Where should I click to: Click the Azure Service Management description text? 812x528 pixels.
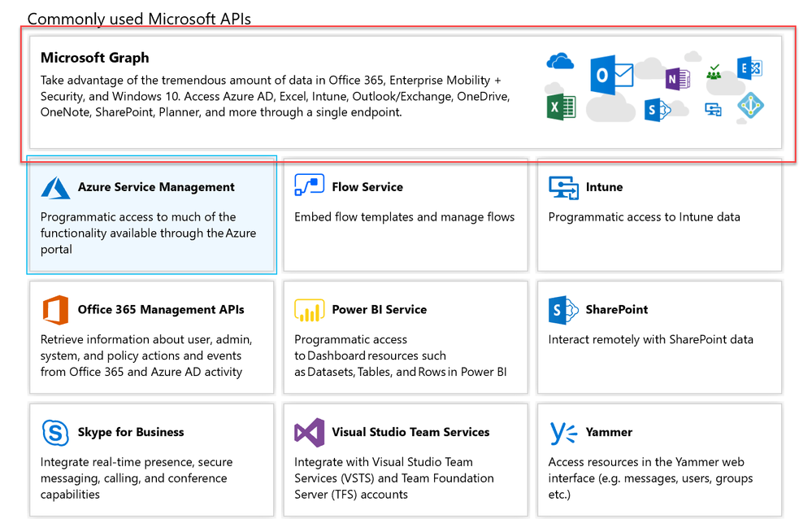click(x=148, y=233)
